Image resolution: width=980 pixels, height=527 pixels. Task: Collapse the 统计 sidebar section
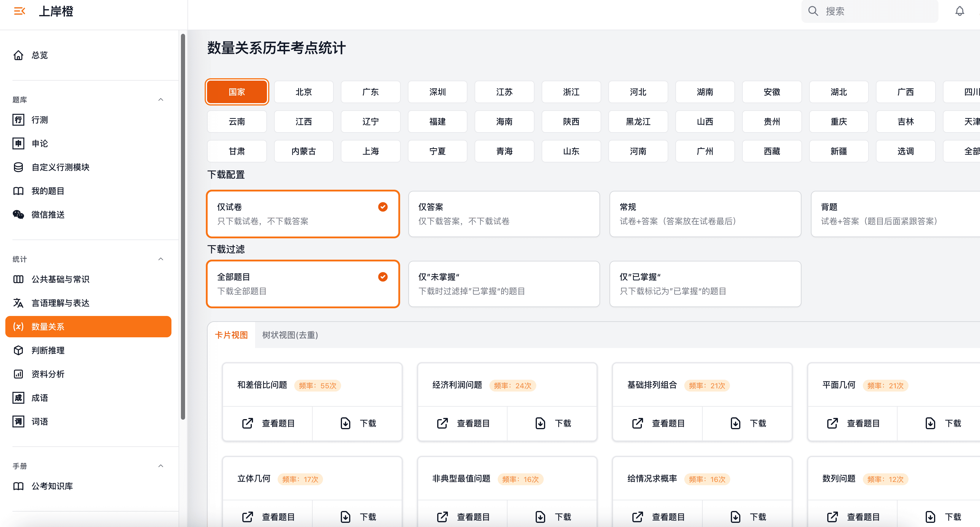click(160, 259)
